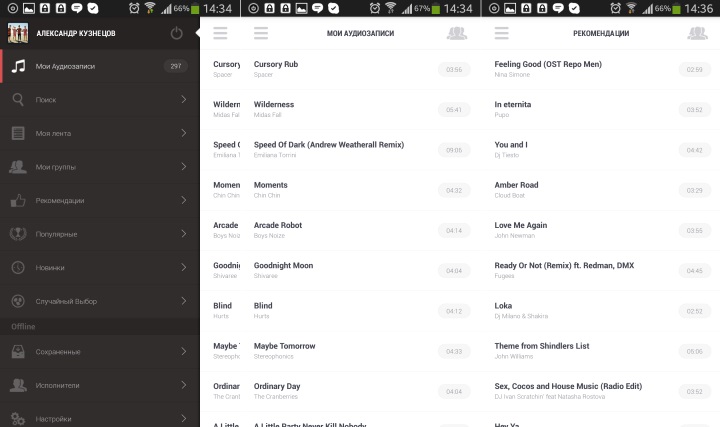Tap the partially hidden hamburger icon beside sidebar
This screenshot has height=427, width=720.
(x=220, y=33)
